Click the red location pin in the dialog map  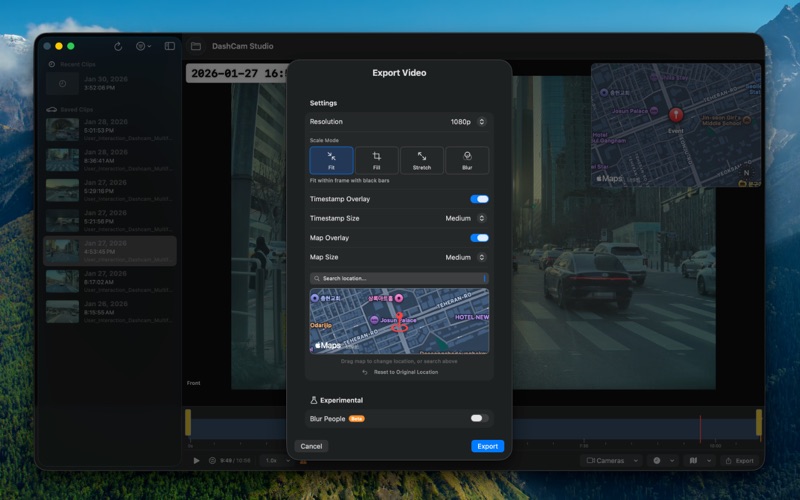tap(399, 321)
